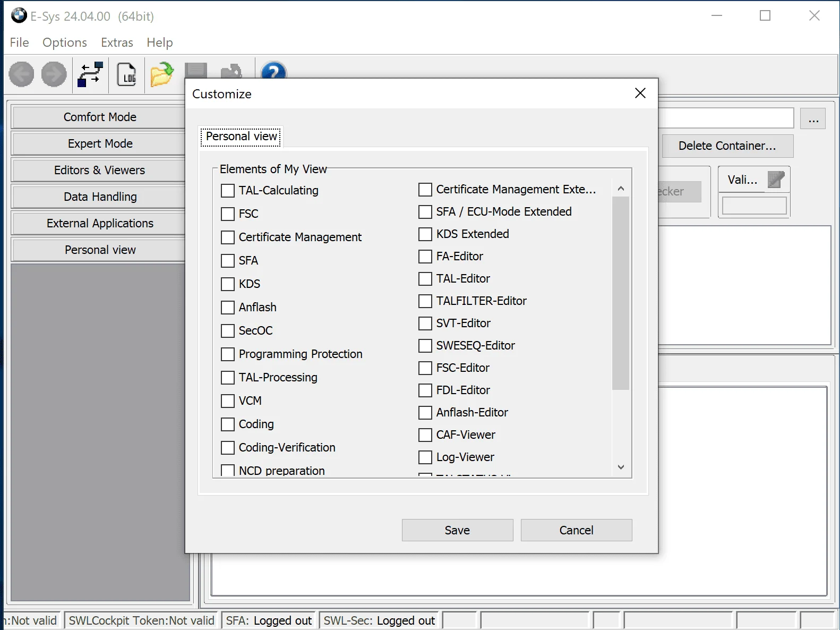This screenshot has height=630, width=840.
Task: Enable the Anflash checkbox
Action: [228, 308]
